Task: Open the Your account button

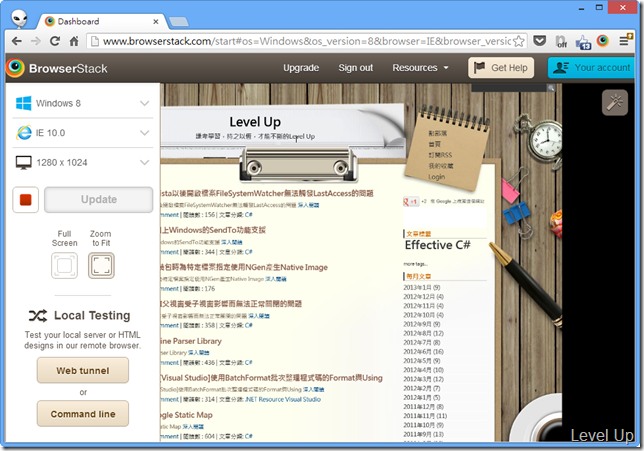Action: (591, 68)
